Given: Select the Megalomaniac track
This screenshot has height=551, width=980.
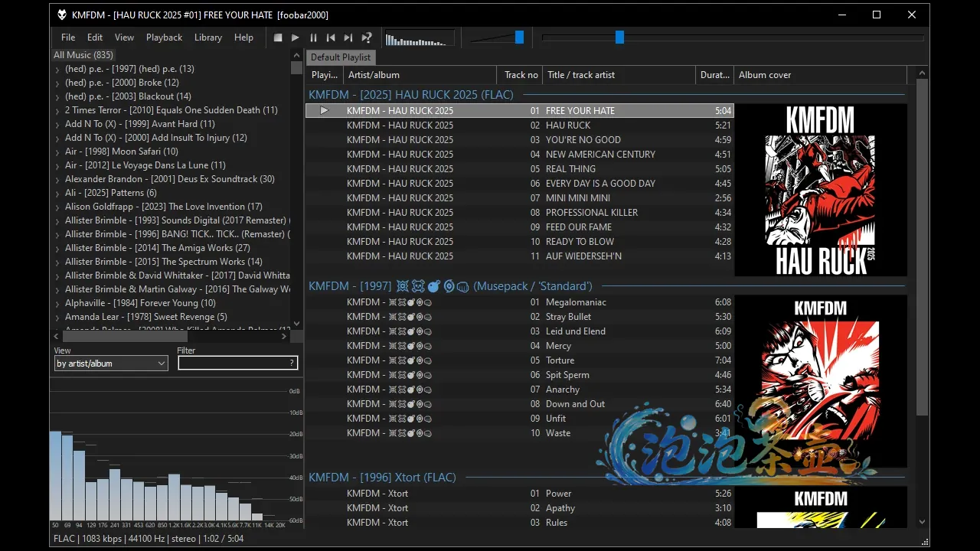Looking at the screenshot, I should (x=520, y=302).
